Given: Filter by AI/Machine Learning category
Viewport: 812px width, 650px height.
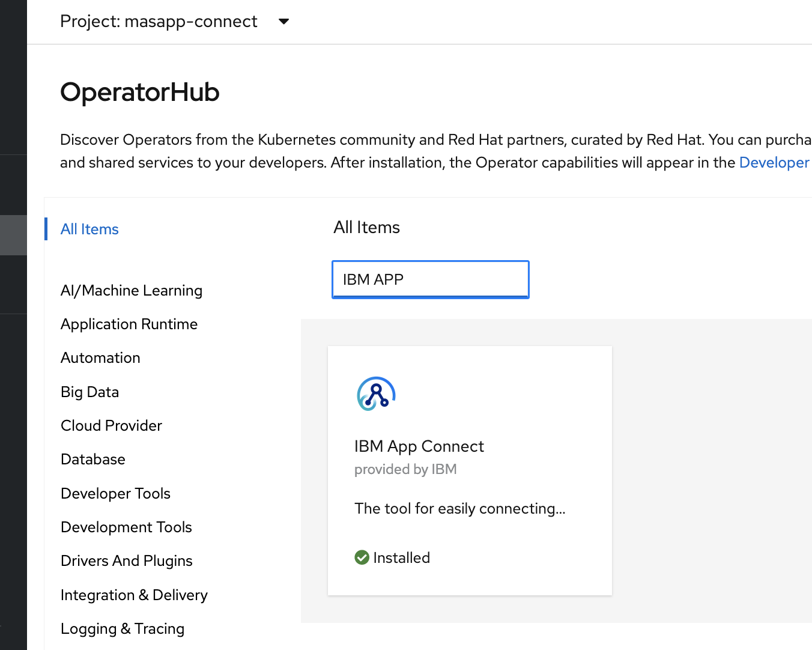Looking at the screenshot, I should pos(132,291).
